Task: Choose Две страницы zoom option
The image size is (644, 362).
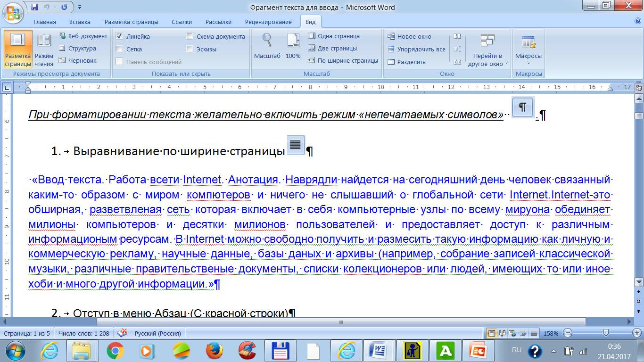Action: pos(332,48)
